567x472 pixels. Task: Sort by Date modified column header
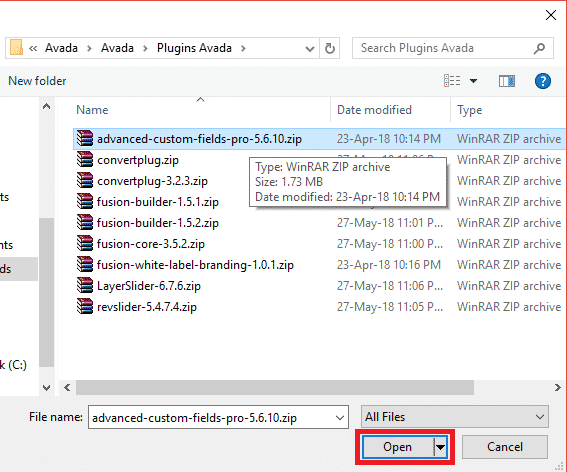tap(374, 110)
